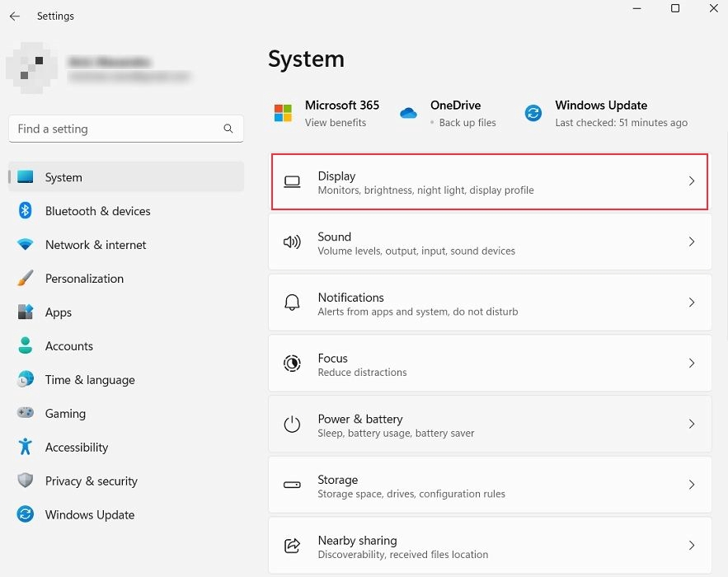This screenshot has width=728, height=577.
Task: Click the Focus icon
Action: [293, 364]
